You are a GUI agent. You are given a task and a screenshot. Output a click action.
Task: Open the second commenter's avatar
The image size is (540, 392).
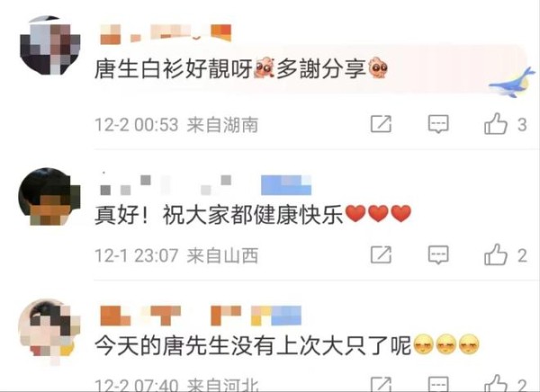pos(49,197)
